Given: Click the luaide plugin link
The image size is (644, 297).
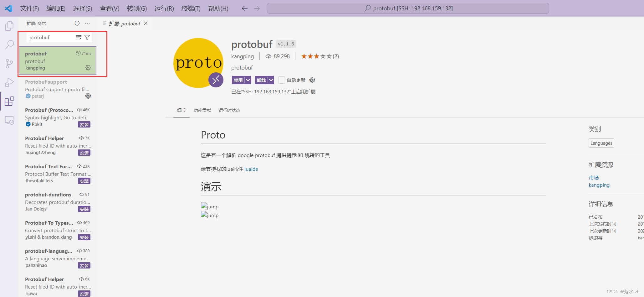Looking at the screenshot, I should tap(251, 169).
